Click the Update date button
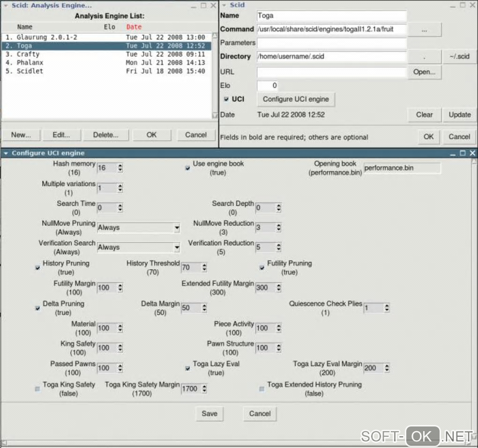 point(459,115)
